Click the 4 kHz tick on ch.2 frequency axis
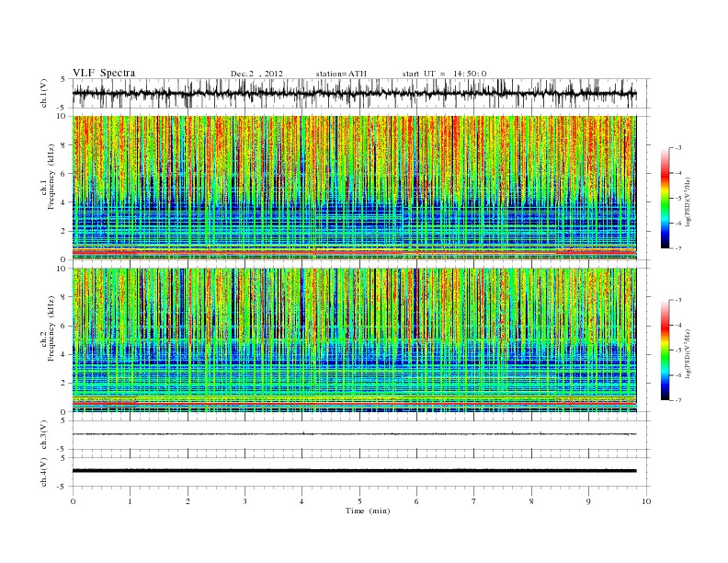This screenshot has width=728, height=563. coord(63,354)
